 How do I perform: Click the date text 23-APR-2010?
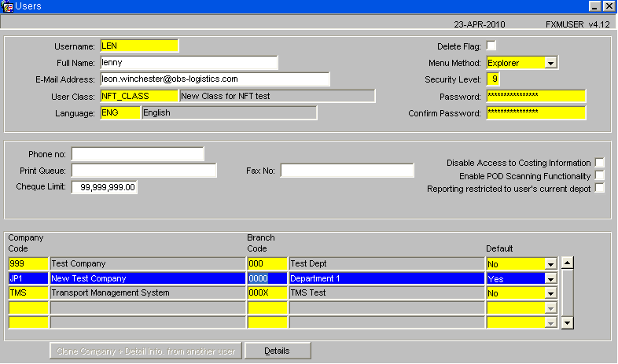pos(480,24)
